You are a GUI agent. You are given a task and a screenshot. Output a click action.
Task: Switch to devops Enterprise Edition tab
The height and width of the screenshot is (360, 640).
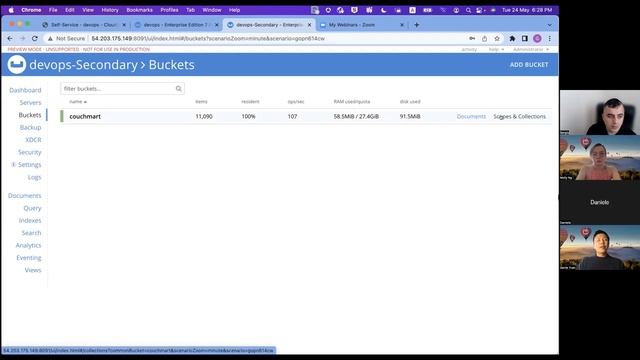[x=176, y=25]
